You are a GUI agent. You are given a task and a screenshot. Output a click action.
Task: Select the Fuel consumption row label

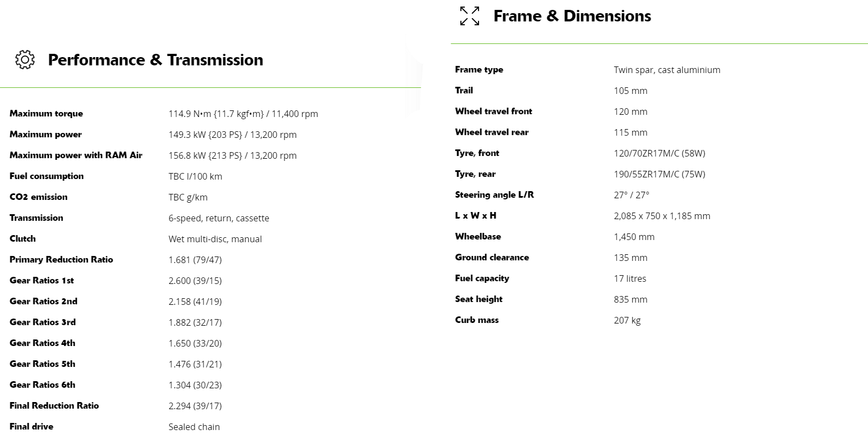(47, 176)
